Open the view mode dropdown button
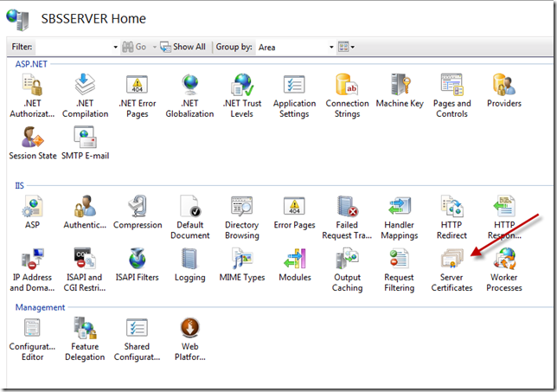This screenshot has height=392, width=557. point(347,47)
